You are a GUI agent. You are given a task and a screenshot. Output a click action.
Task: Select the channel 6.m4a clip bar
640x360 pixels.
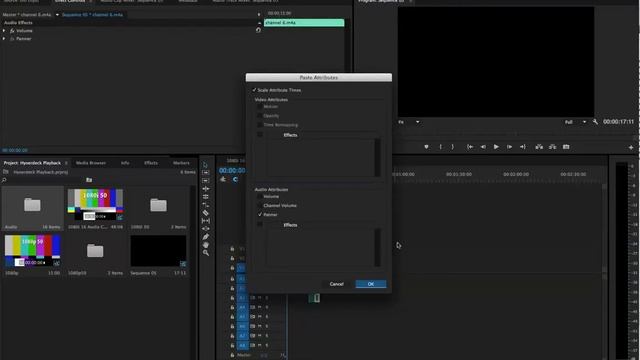click(x=304, y=23)
